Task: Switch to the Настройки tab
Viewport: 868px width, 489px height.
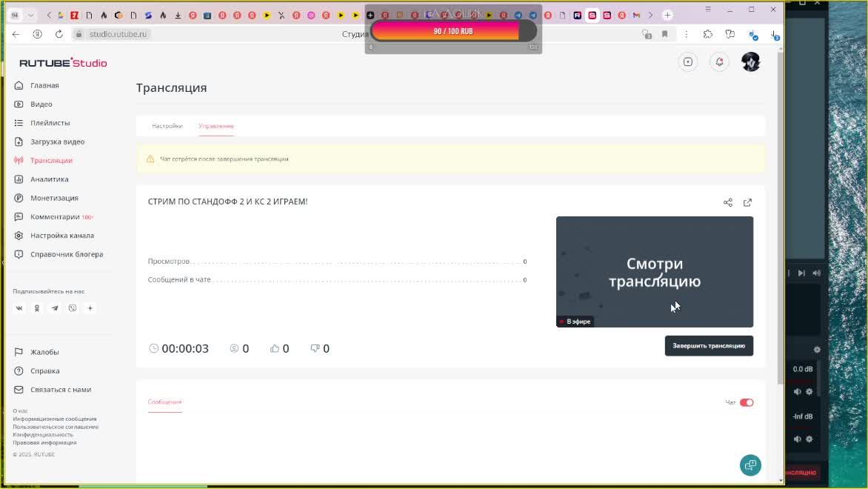Action: coord(167,126)
